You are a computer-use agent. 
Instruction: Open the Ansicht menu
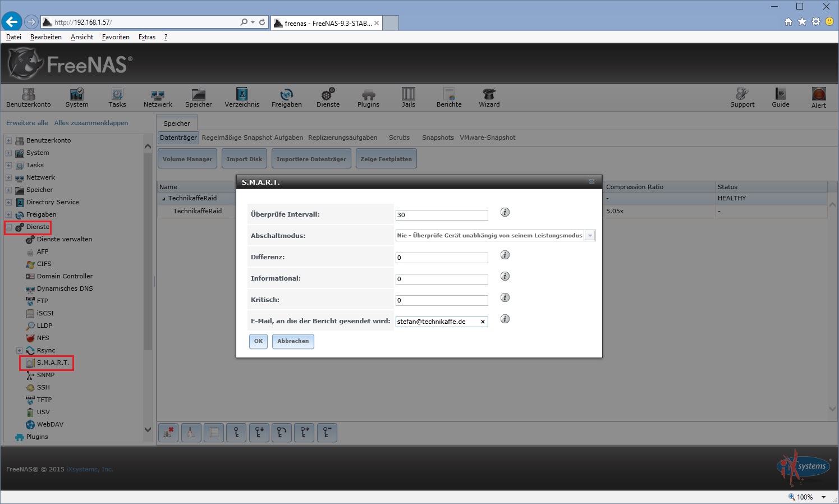82,37
